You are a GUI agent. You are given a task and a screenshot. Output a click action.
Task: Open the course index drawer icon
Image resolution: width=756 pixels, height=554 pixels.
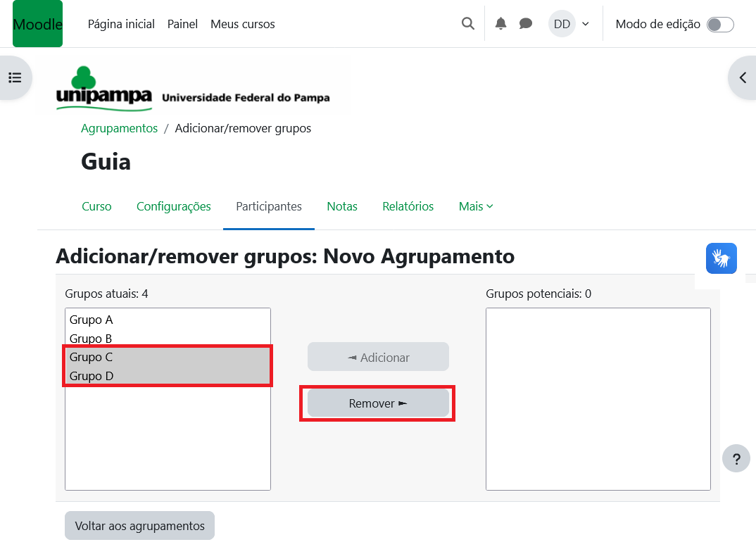coord(15,77)
